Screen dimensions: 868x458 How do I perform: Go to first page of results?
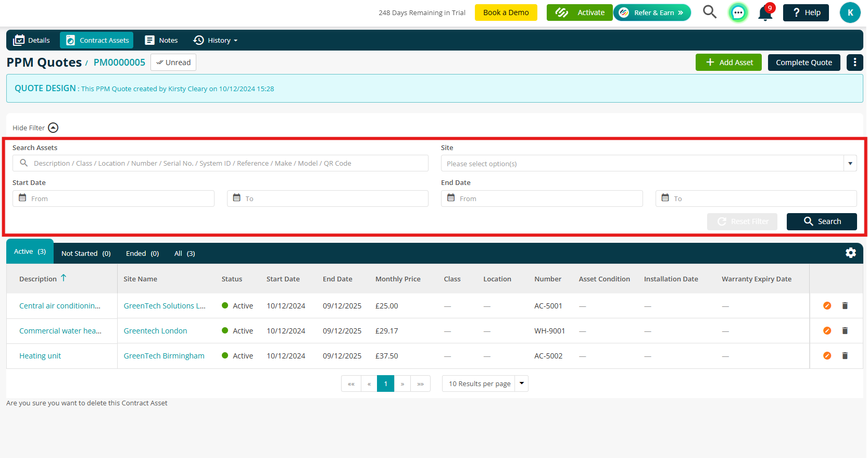pos(351,383)
